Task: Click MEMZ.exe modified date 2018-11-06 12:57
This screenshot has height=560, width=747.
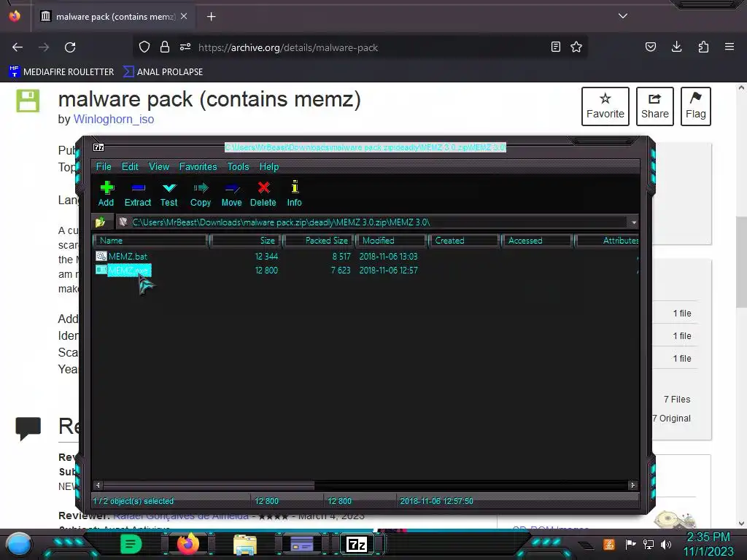Action: pyautogui.click(x=388, y=270)
